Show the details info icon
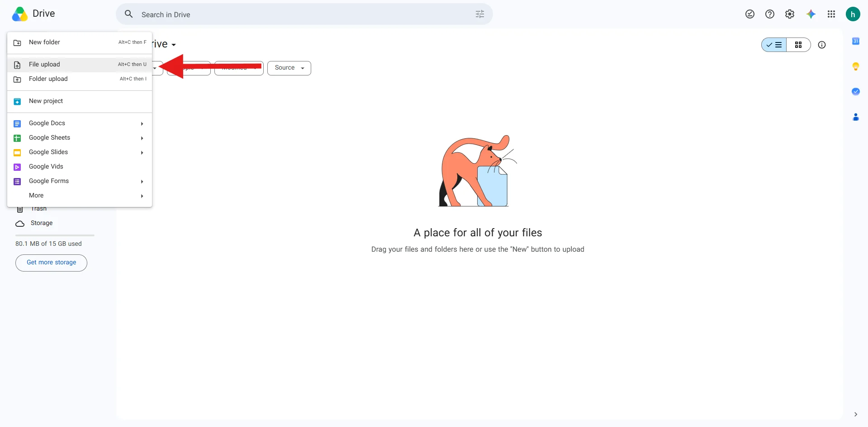 click(822, 45)
